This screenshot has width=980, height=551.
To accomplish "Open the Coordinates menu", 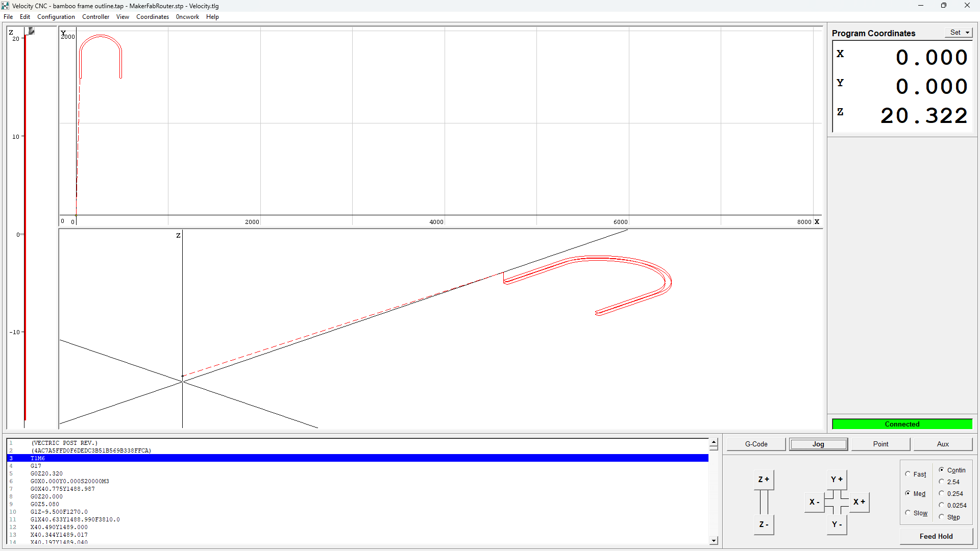I will point(152,17).
